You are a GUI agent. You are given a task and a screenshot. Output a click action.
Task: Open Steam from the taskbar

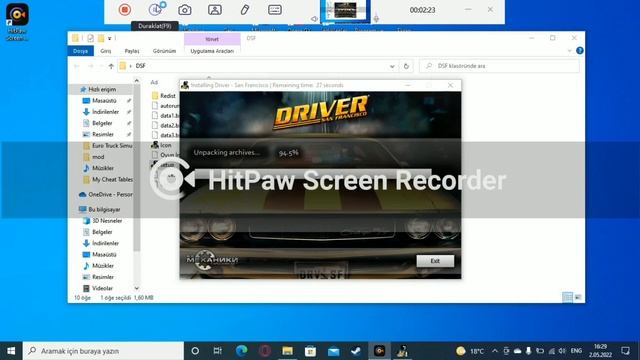(356, 351)
